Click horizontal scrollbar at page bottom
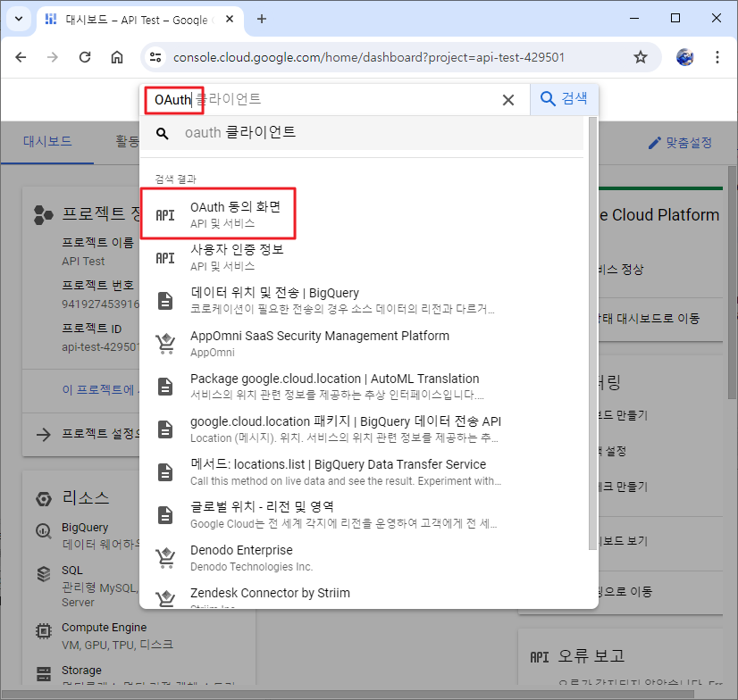The image size is (738, 700). [348, 695]
